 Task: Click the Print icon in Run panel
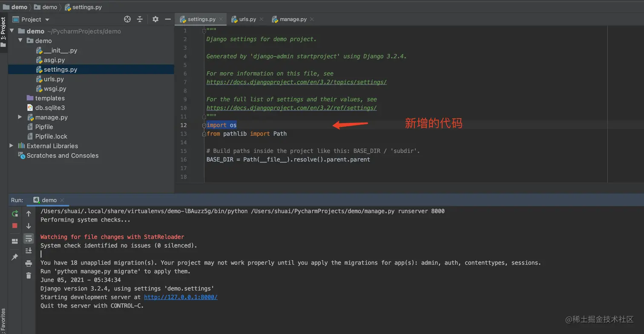[29, 263]
